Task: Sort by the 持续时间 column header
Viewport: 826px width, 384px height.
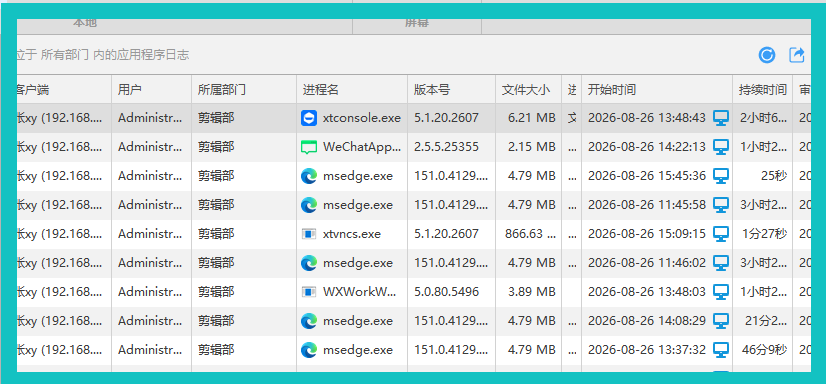Action: (x=762, y=90)
